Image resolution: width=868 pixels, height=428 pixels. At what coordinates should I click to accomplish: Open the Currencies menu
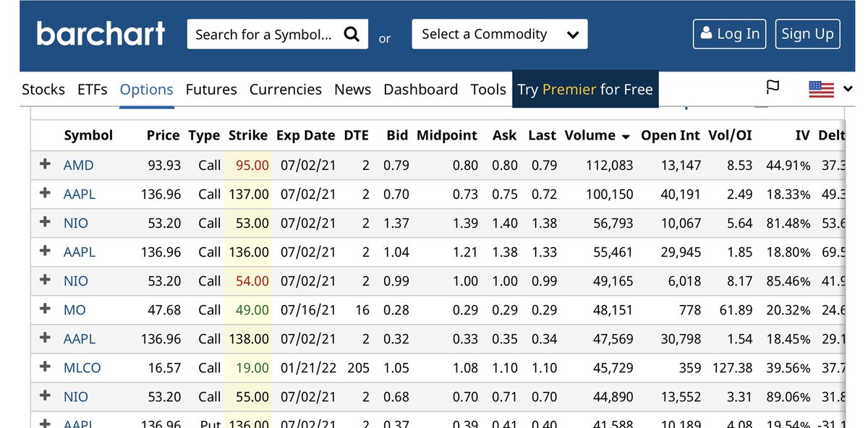[x=286, y=90]
